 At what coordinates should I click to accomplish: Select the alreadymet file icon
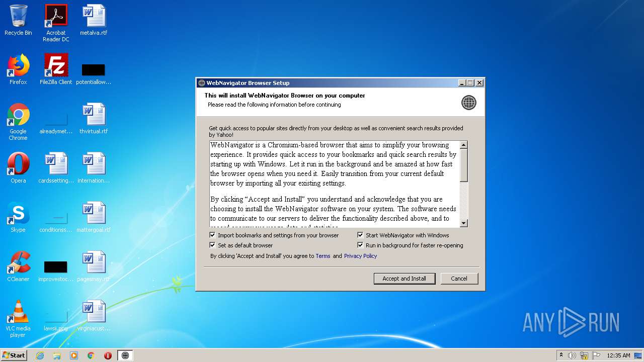click(56, 123)
